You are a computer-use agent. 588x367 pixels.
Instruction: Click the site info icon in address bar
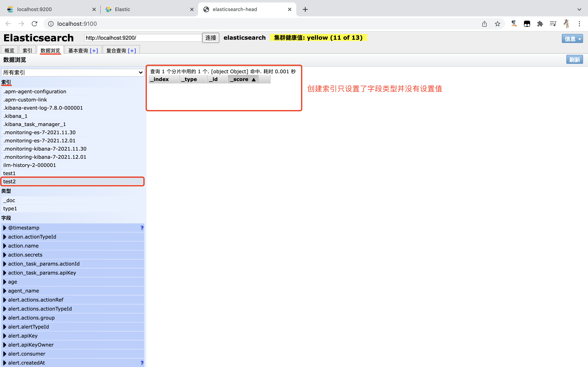[x=51, y=24]
